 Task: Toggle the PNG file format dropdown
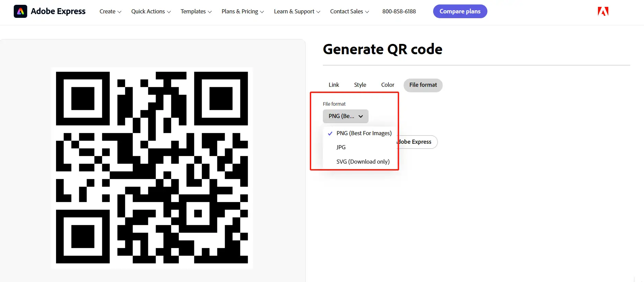346,116
